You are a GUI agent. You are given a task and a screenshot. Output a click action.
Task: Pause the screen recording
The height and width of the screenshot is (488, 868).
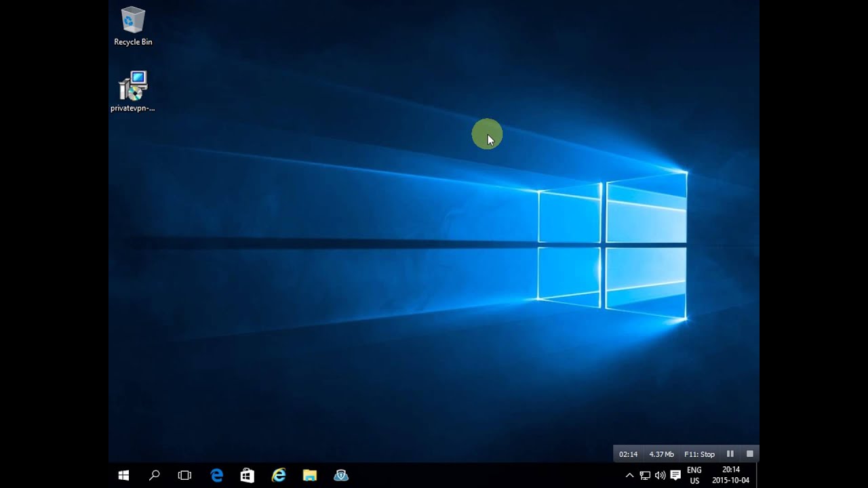click(730, 454)
